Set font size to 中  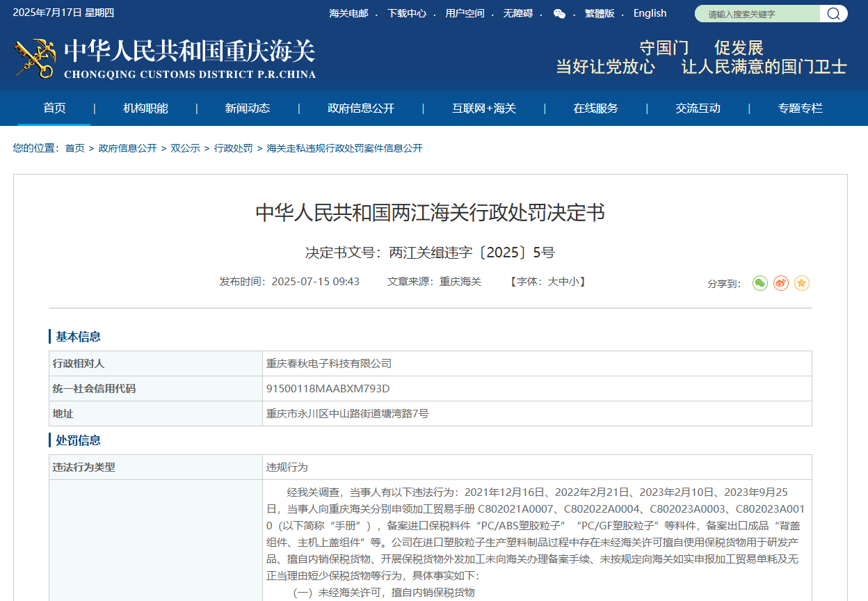click(563, 282)
